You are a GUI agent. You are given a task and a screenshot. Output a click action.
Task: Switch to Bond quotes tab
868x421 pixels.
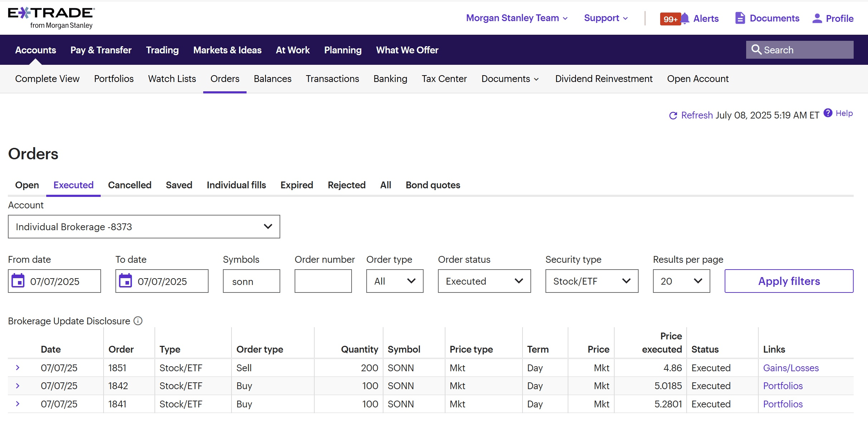[433, 185]
